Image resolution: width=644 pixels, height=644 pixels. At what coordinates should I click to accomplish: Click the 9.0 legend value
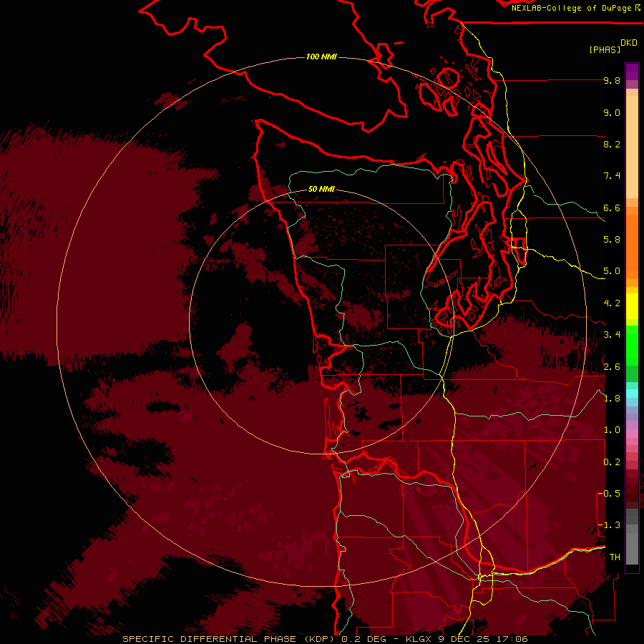click(x=612, y=112)
